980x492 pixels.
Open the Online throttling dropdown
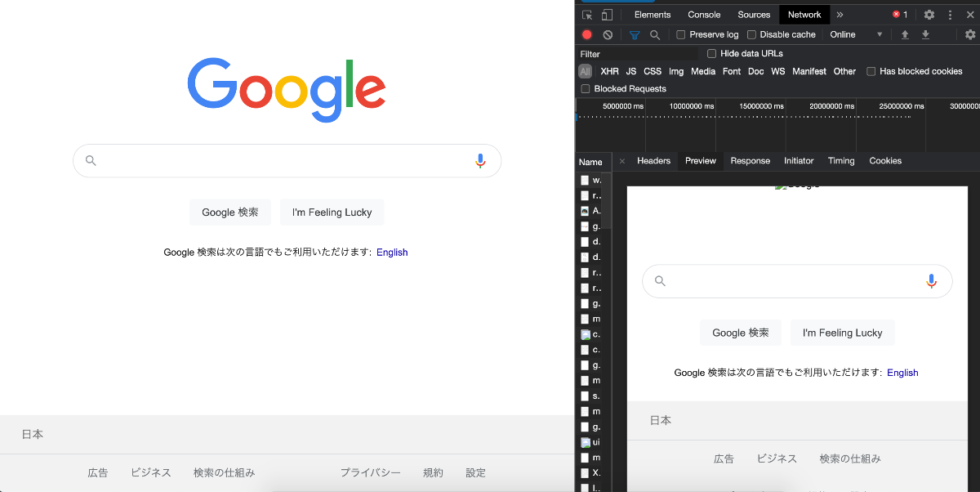click(857, 34)
